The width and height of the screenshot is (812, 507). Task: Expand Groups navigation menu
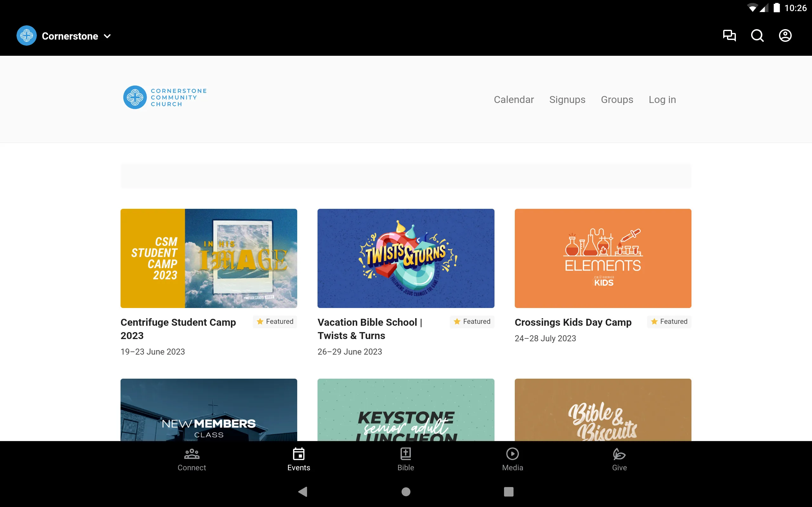point(617,99)
